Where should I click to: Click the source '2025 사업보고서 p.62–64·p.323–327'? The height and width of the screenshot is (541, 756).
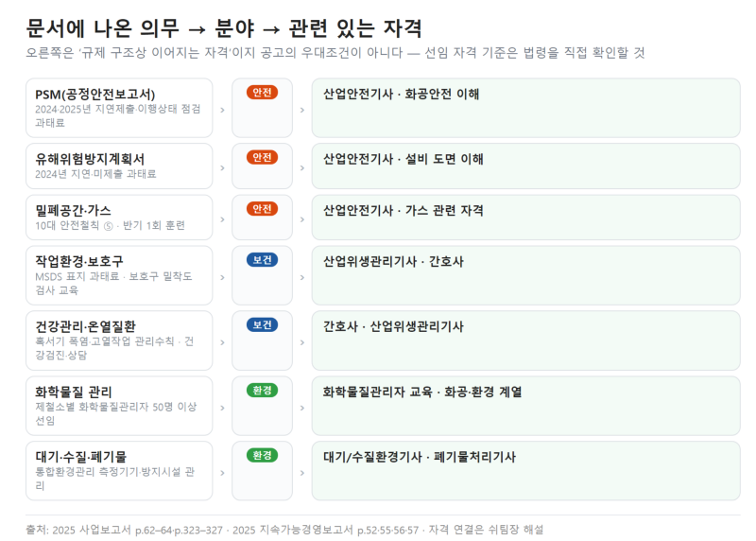pyautogui.click(x=137, y=530)
